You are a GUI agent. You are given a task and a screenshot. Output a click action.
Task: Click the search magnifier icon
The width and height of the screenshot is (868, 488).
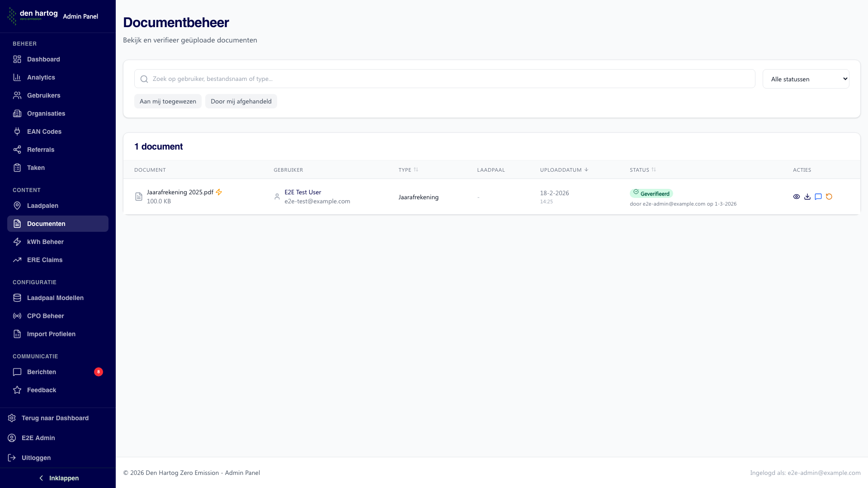144,79
